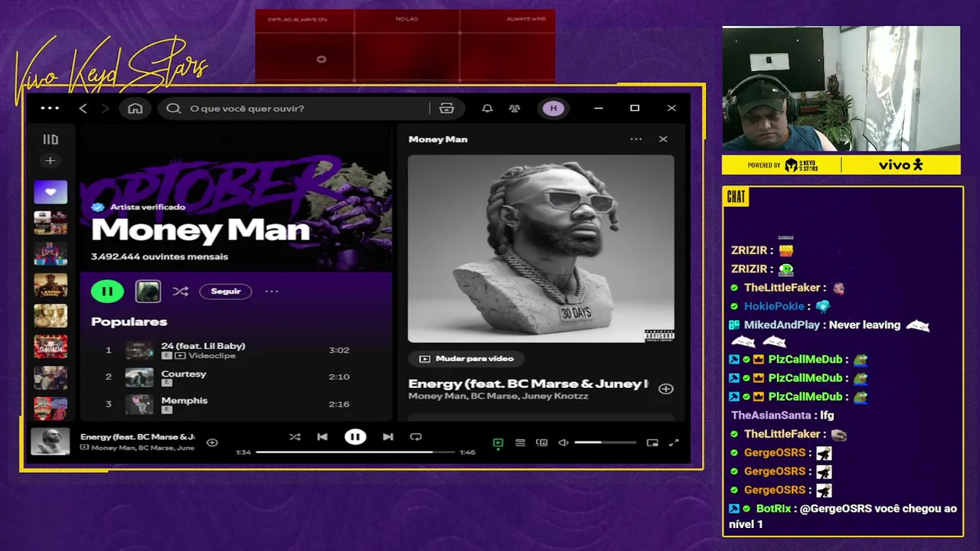
Task: Seek on the song progress bar
Action: tap(354, 452)
